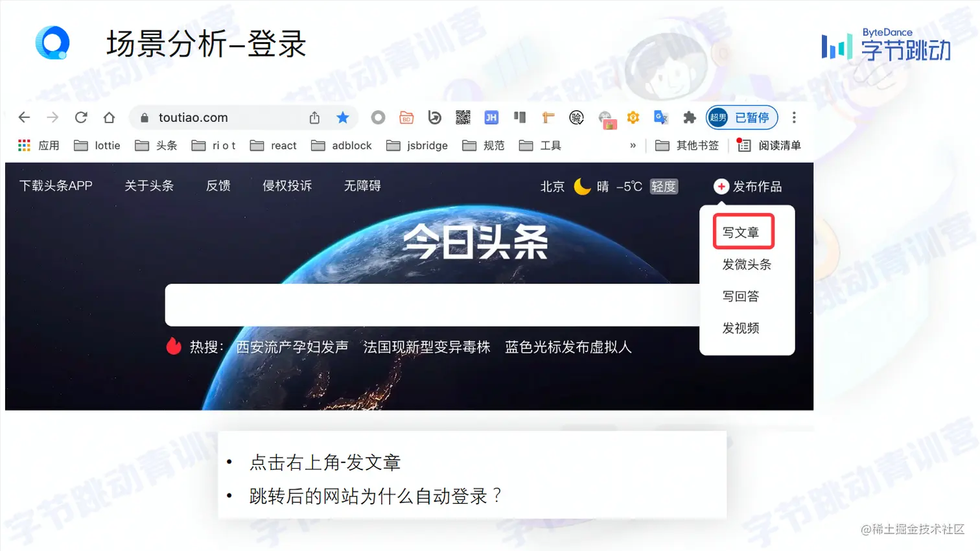Click the browser forward arrow
The height and width of the screenshot is (551, 980).
tap(52, 117)
